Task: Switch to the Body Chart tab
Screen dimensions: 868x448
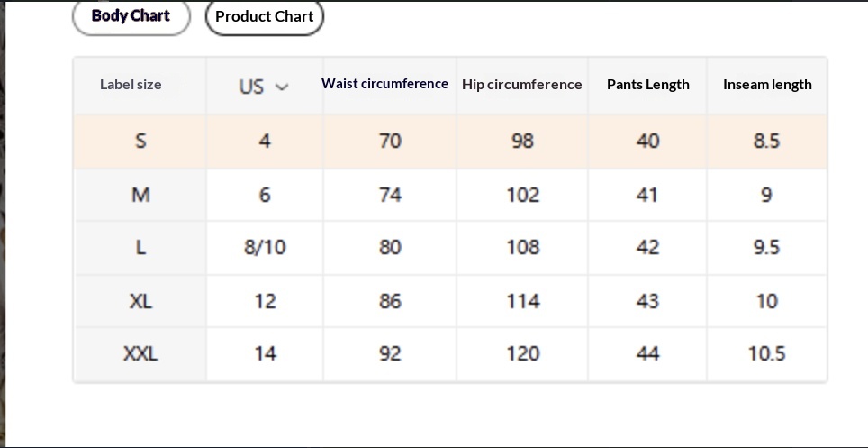Action: (131, 16)
